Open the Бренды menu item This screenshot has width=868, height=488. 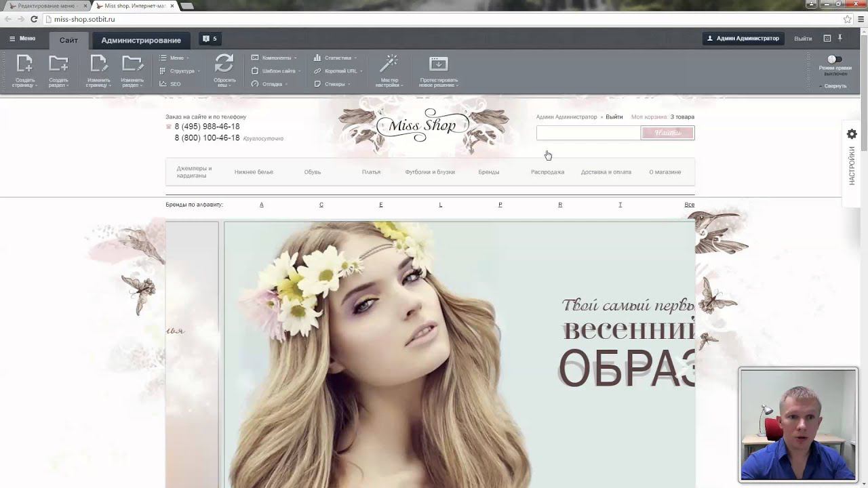(489, 172)
